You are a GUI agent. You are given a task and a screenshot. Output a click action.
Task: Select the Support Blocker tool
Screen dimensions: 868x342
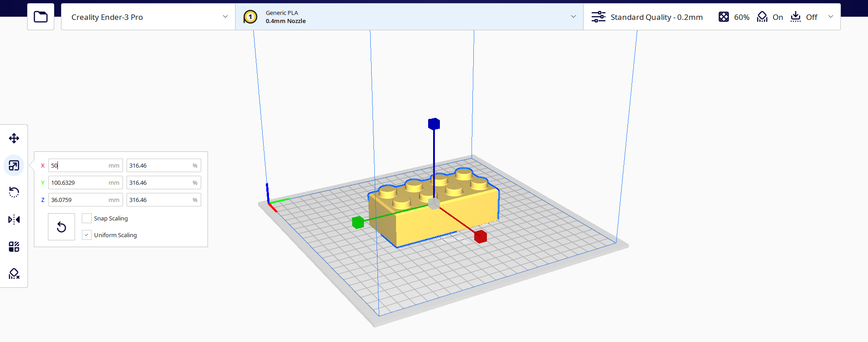pos(14,274)
